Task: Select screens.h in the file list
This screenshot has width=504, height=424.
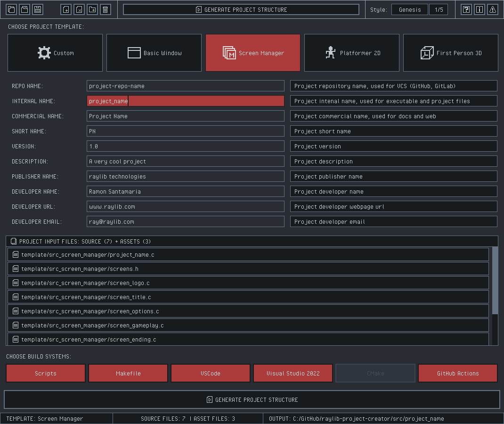Action: 248,269
